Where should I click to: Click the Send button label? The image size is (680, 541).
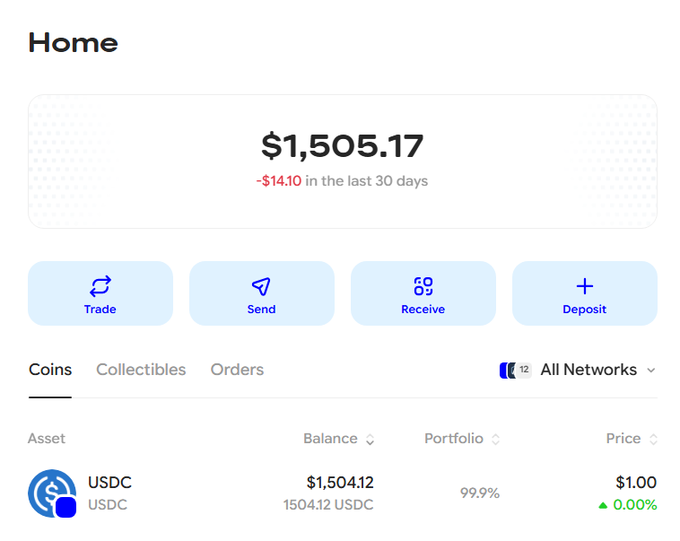pos(262,309)
